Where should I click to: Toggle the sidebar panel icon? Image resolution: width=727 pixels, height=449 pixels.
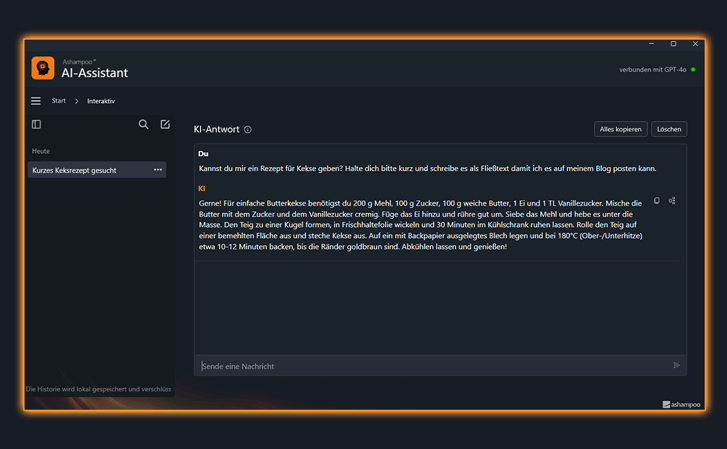click(36, 124)
